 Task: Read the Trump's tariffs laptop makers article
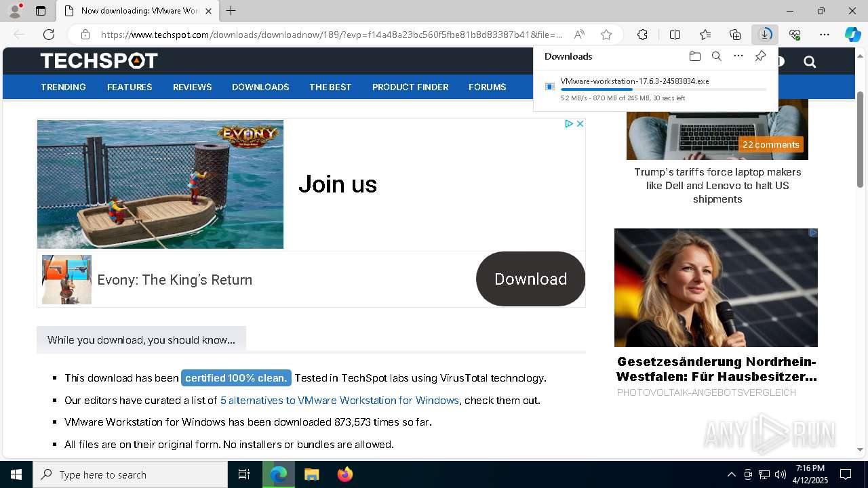717,185
